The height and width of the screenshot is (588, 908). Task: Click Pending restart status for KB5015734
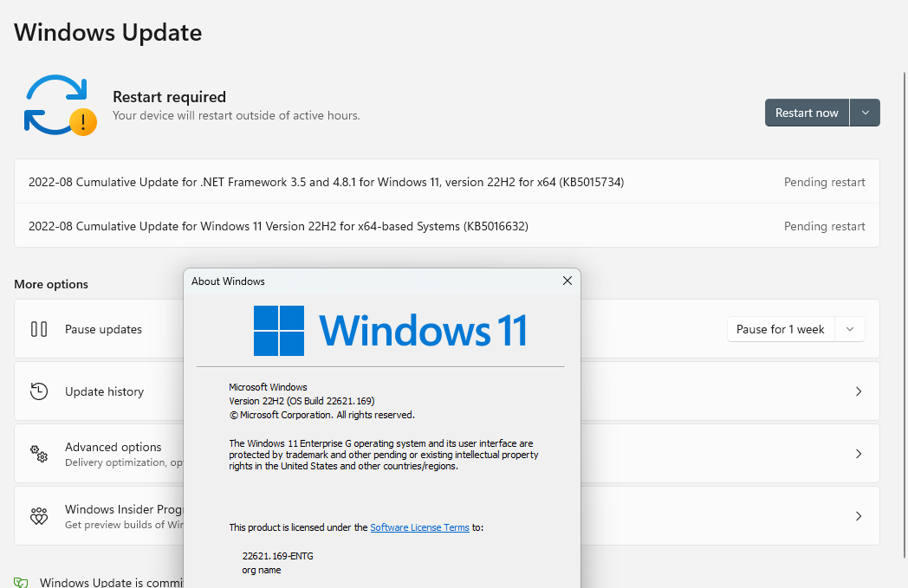(824, 182)
